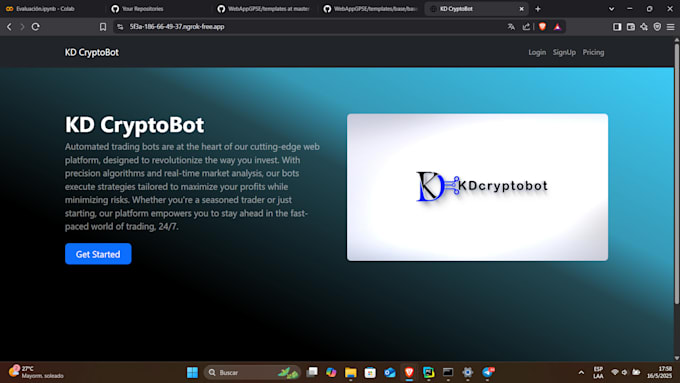Reload the current page
Image resolution: width=680 pixels, height=383 pixels.
(36, 27)
